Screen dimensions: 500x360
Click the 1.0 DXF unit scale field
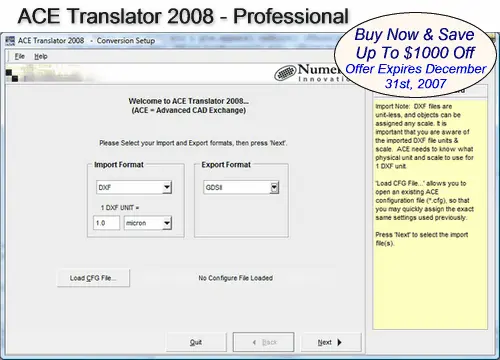pyautogui.click(x=106, y=223)
